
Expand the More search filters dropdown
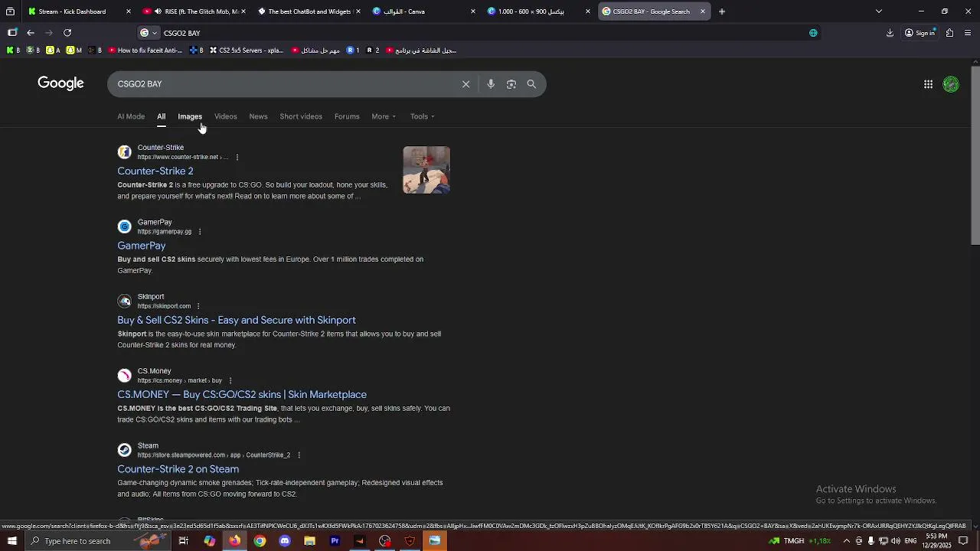tap(384, 116)
